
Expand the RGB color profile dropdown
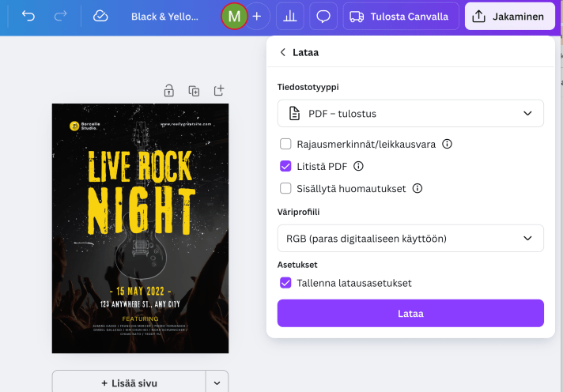(410, 238)
